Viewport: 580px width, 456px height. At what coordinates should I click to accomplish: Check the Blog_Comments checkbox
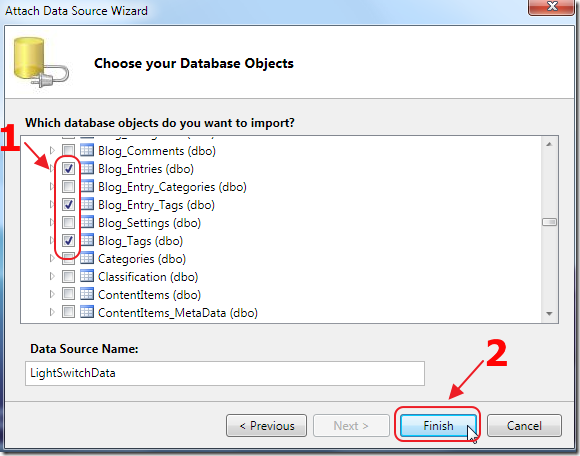[x=68, y=150]
